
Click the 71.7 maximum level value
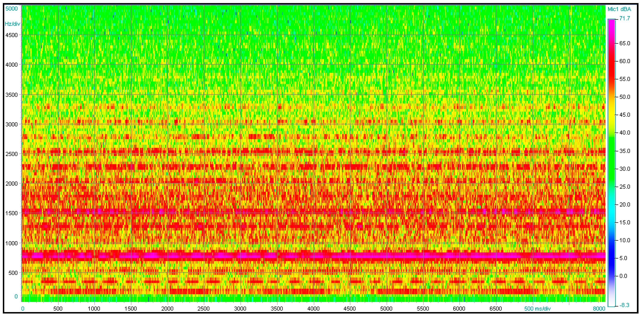625,19
